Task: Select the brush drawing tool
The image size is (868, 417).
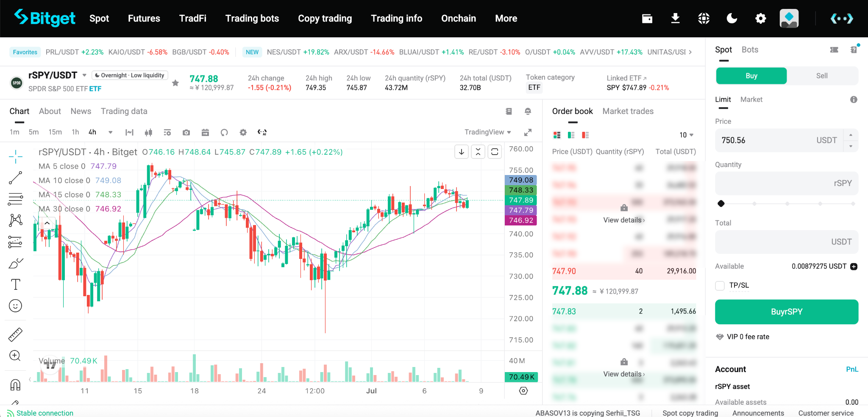Action: [x=16, y=264]
